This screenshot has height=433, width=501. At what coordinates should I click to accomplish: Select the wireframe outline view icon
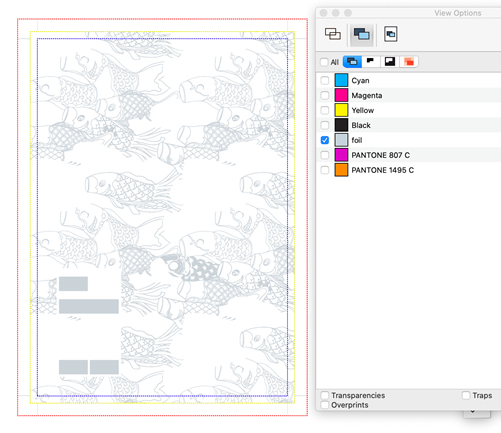(333, 34)
